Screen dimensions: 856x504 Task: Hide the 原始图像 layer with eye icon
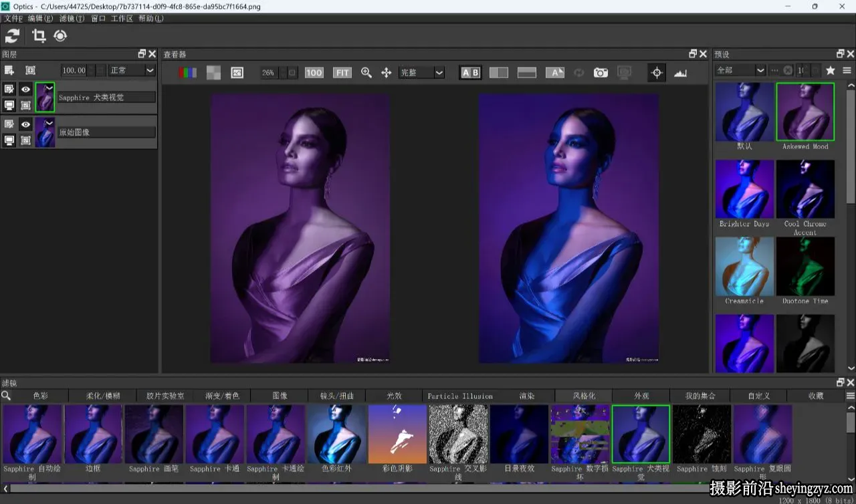coord(25,124)
